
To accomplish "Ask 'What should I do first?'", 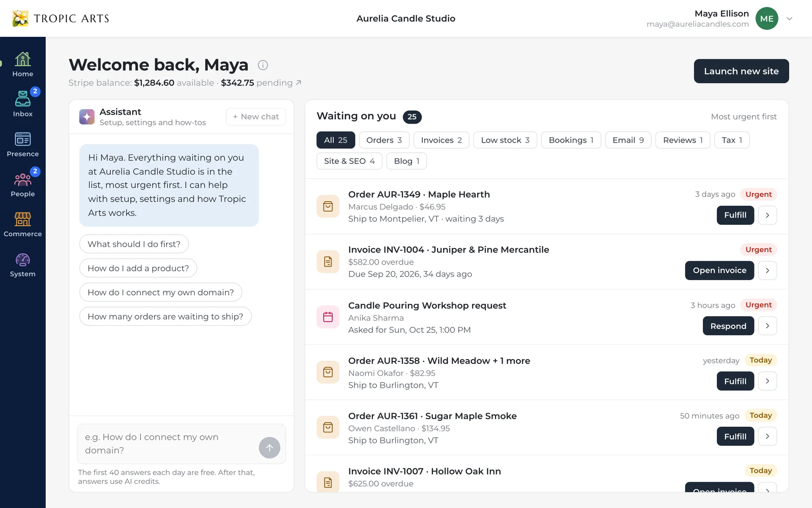I will point(134,244).
